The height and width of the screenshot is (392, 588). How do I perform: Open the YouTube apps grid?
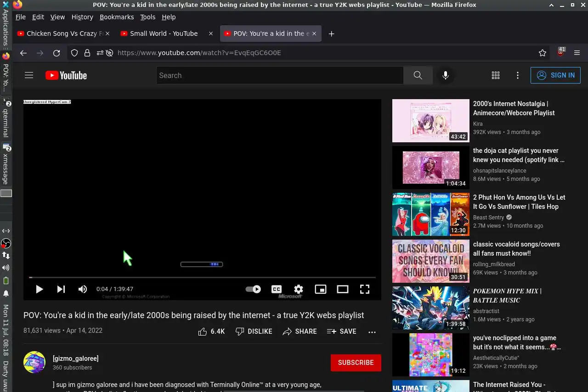tap(496, 75)
